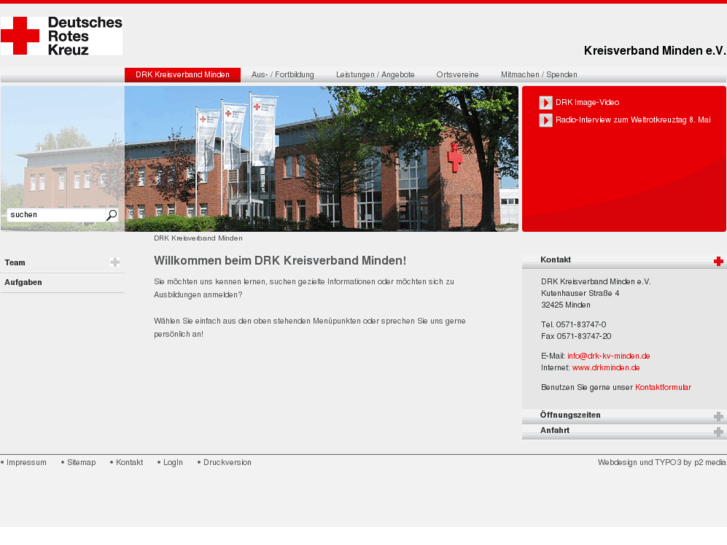Click the 32425 Minden address line
The height and width of the screenshot is (545, 727).
pos(566,305)
